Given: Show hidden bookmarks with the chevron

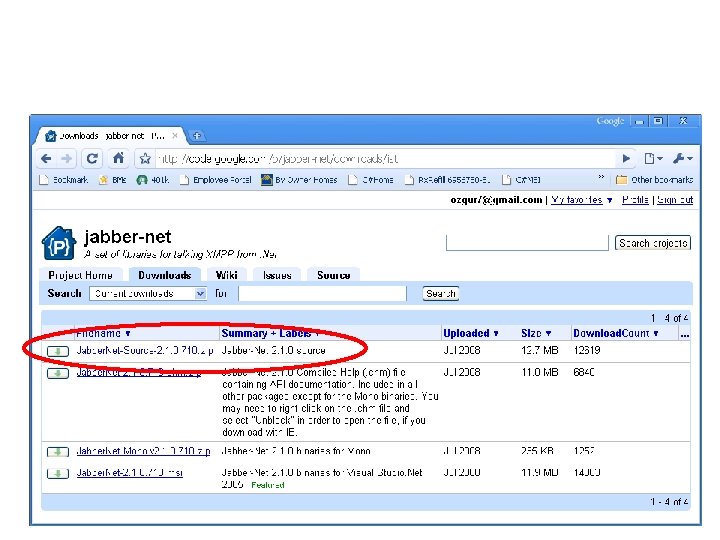Looking at the screenshot, I should tap(601, 177).
